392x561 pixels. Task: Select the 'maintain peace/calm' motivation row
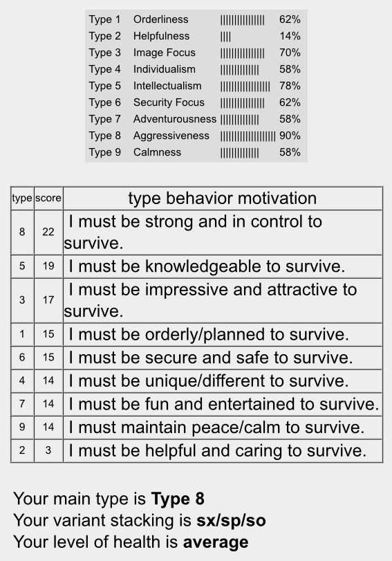click(x=197, y=427)
